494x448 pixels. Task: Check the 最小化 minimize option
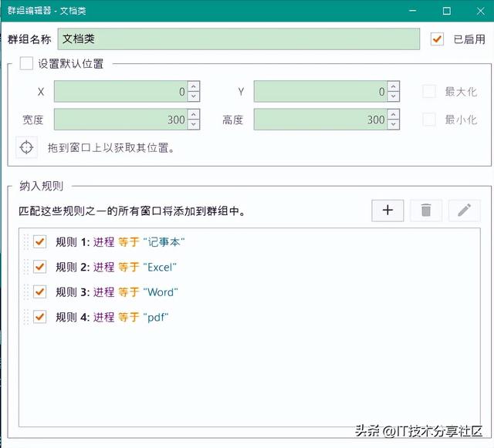point(429,120)
